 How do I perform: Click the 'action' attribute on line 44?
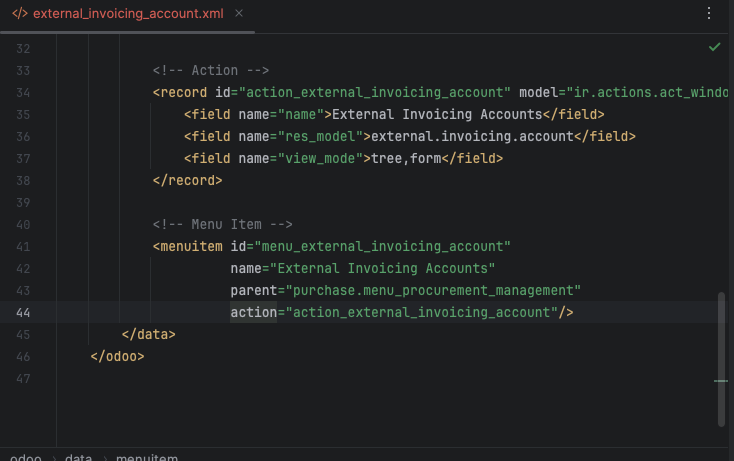tap(254, 313)
